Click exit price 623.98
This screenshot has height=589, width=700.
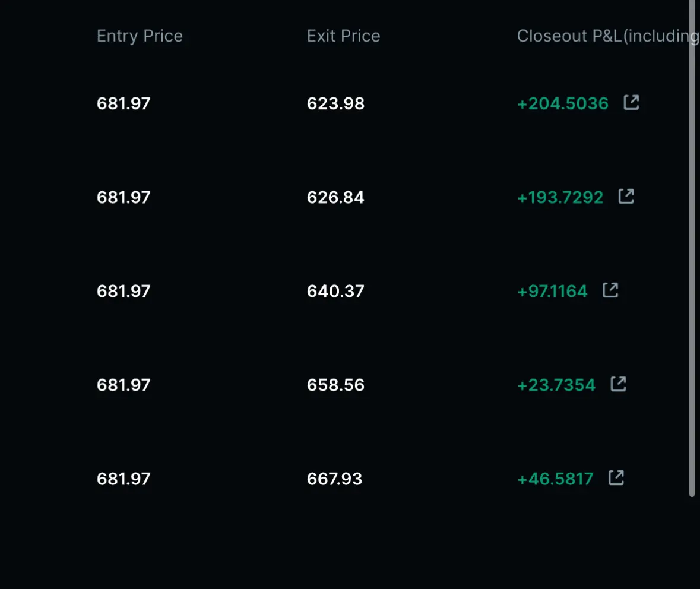335,104
